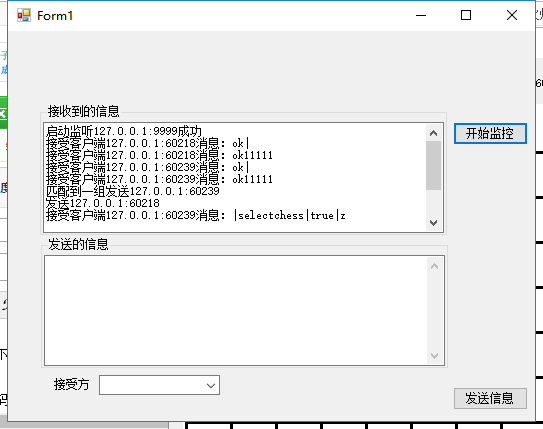Minimize the Form1 window
The image size is (543, 429).
pyautogui.click(x=421, y=16)
